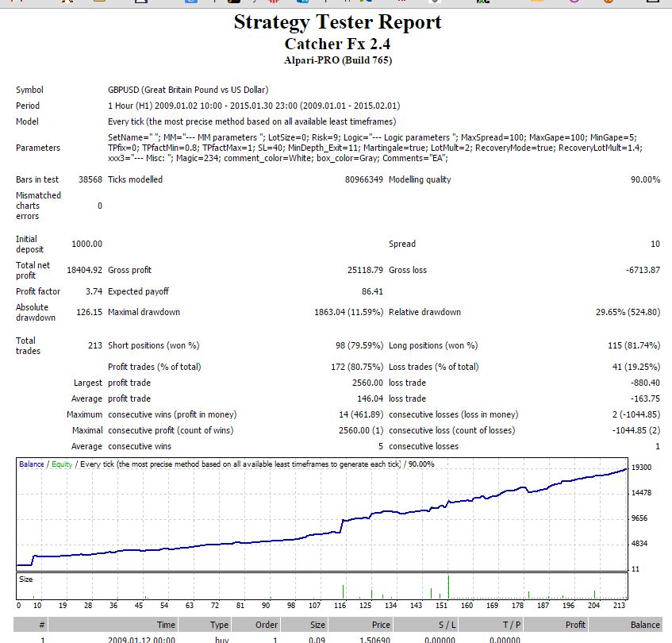Click Absolute drawdown value 126.15
The image size is (672, 643).
pos(89,312)
